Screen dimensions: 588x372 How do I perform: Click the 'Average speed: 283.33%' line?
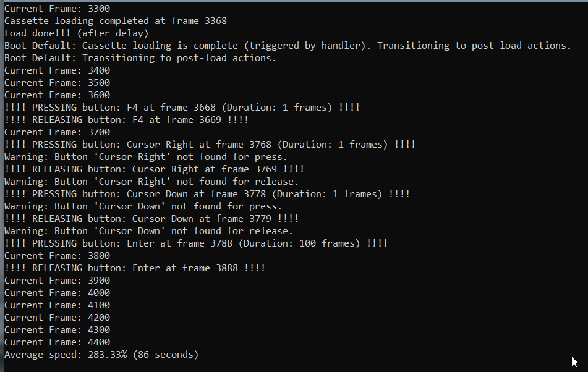point(101,355)
